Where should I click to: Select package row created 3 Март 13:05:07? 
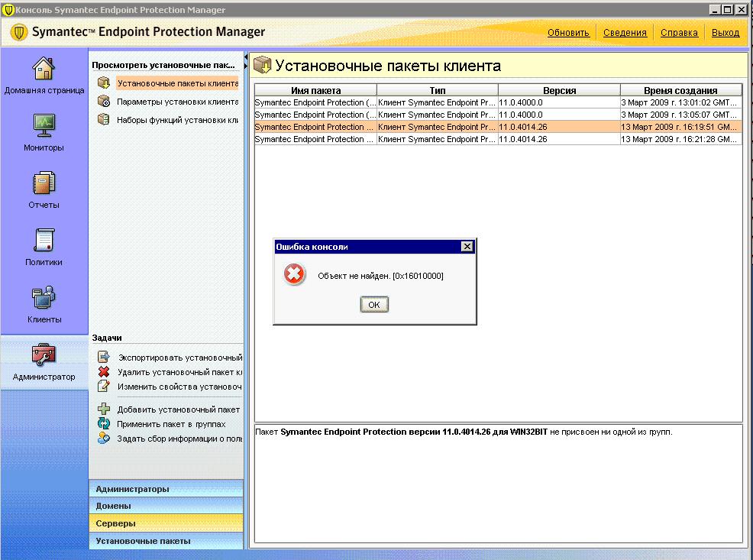(499, 115)
